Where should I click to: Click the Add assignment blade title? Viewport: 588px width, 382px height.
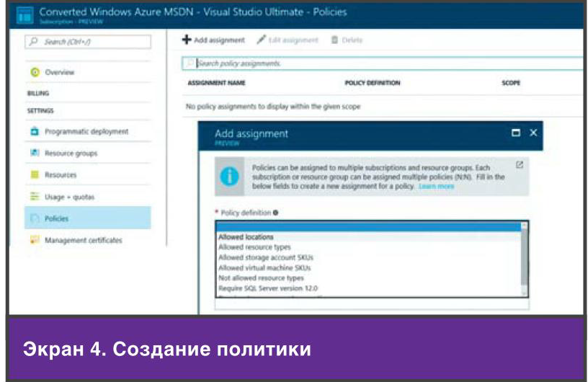pyautogui.click(x=251, y=133)
